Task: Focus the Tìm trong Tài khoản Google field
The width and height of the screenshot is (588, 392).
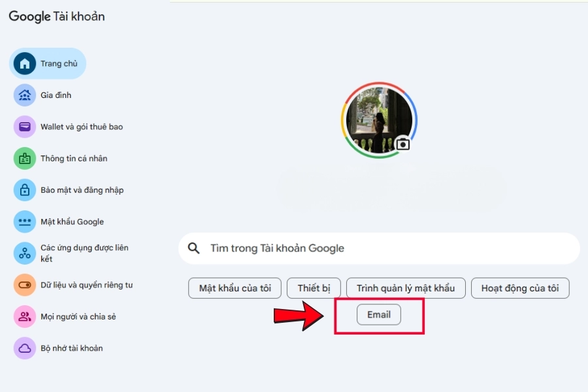Action: [x=379, y=248]
